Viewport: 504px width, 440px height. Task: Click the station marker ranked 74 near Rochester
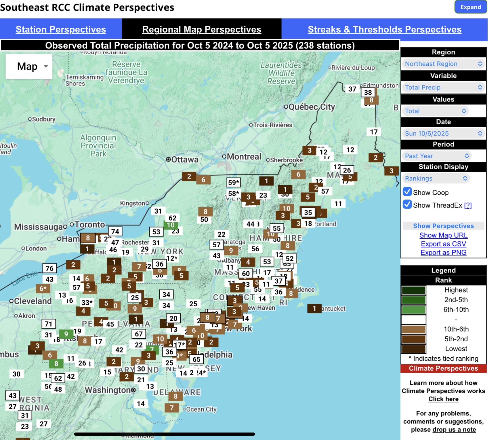115,232
